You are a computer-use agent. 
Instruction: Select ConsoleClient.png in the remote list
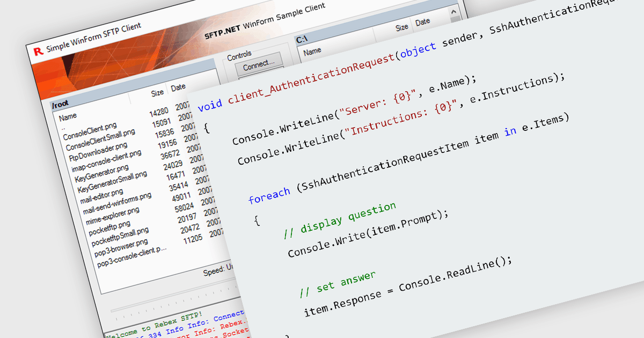[90, 131]
